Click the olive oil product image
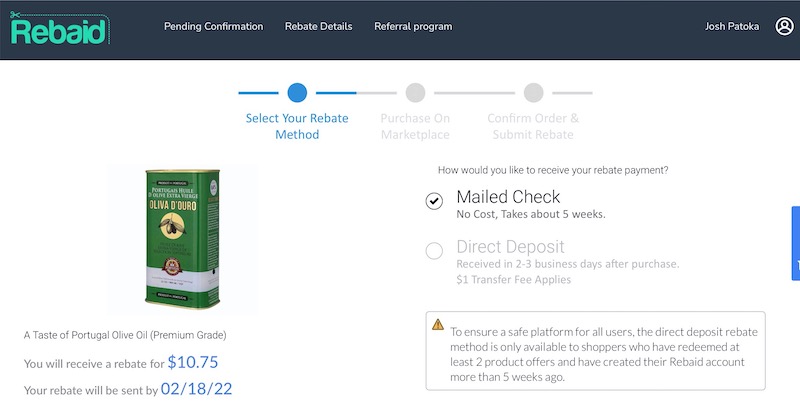Viewport: 800px width, 418px height. click(183, 239)
